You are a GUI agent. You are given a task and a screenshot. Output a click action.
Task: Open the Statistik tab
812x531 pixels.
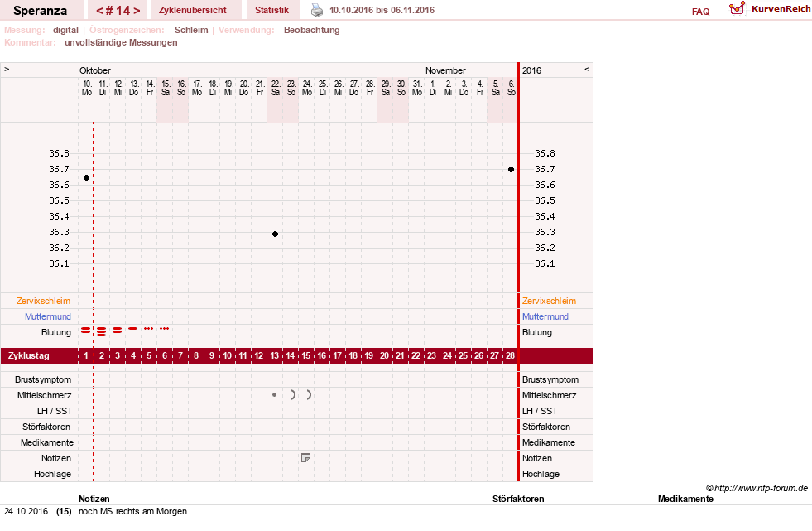(271, 11)
